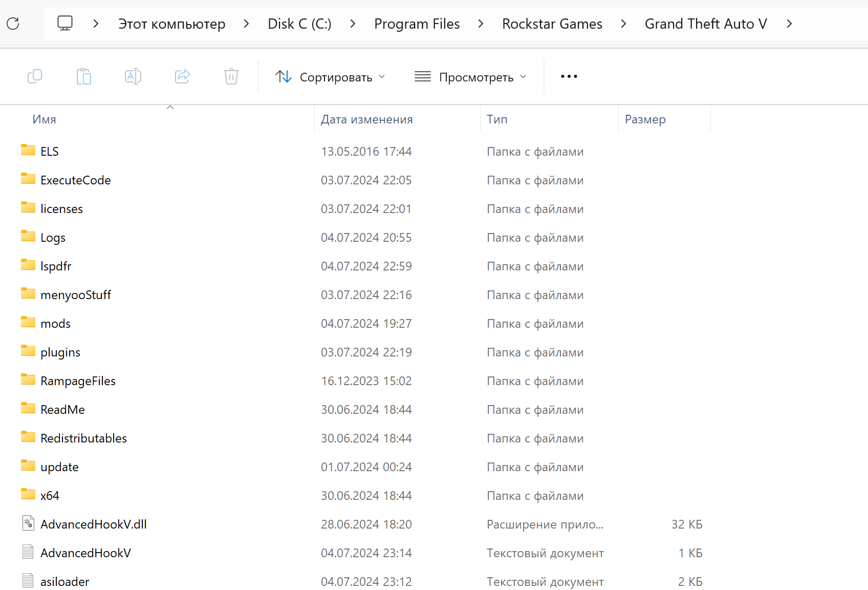Click the Delete trash bin icon

point(231,77)
